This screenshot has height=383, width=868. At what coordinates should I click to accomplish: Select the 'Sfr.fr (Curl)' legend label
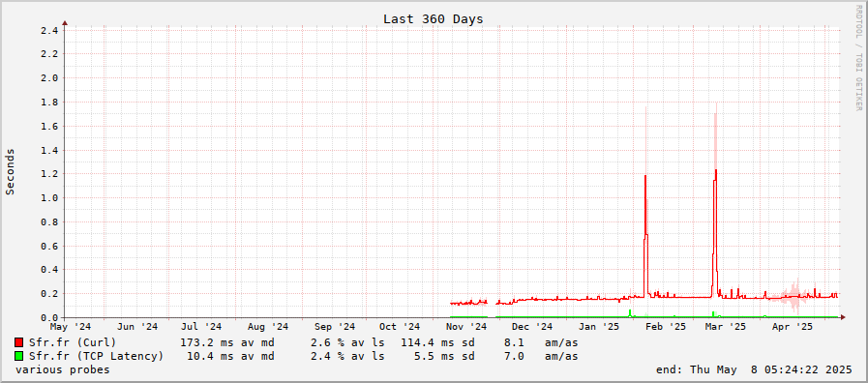(73, 342)
